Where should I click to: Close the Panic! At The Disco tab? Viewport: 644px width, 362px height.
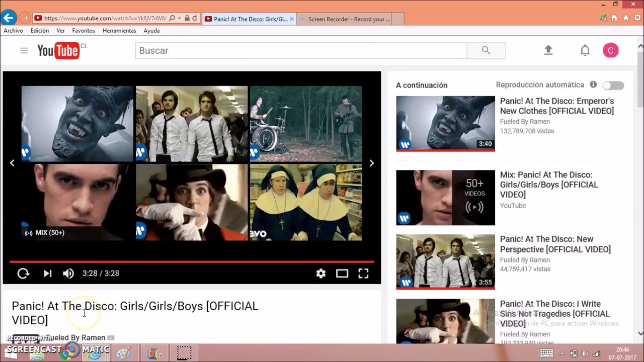[292, 19]
